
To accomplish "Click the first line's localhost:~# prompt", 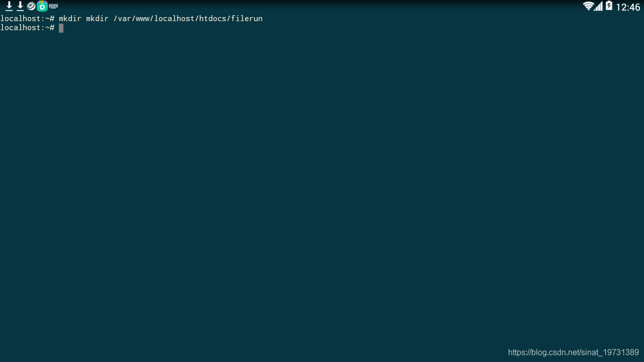I will (27, 19).
